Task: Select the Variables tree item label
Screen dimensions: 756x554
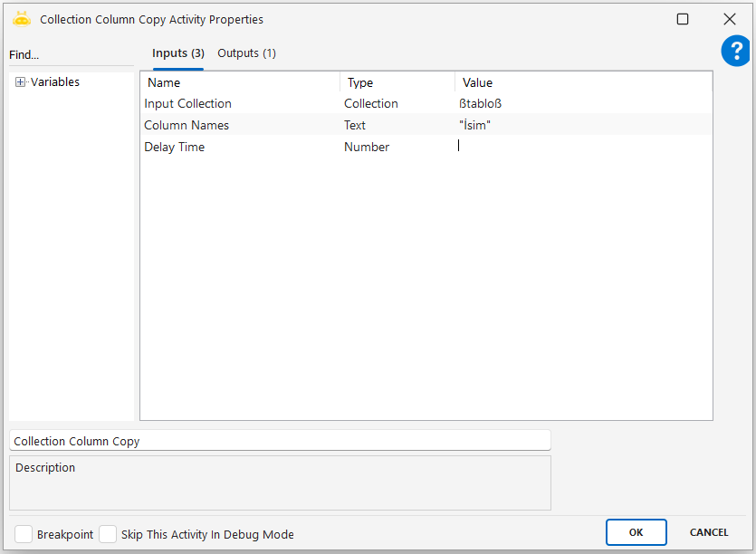Action: [x=55, y=82]
